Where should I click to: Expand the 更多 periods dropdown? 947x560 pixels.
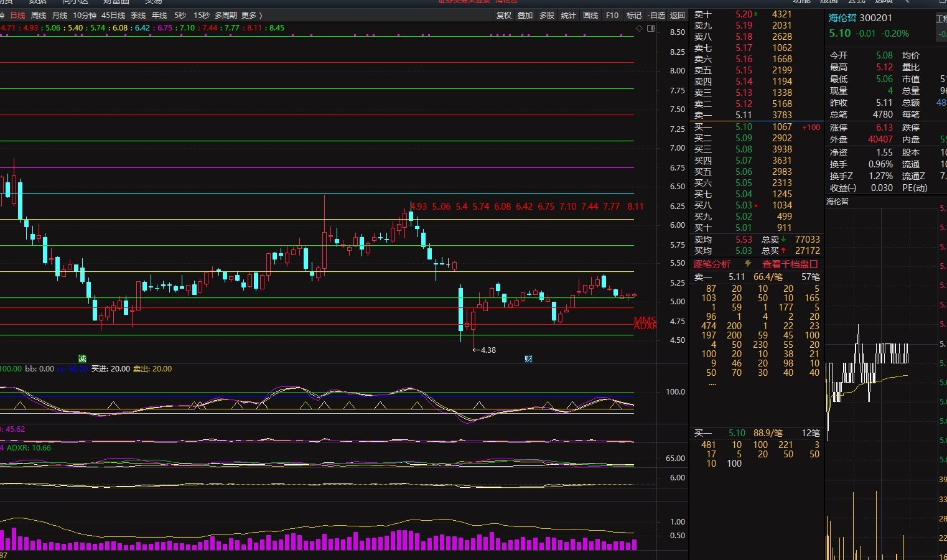[251, 15]
